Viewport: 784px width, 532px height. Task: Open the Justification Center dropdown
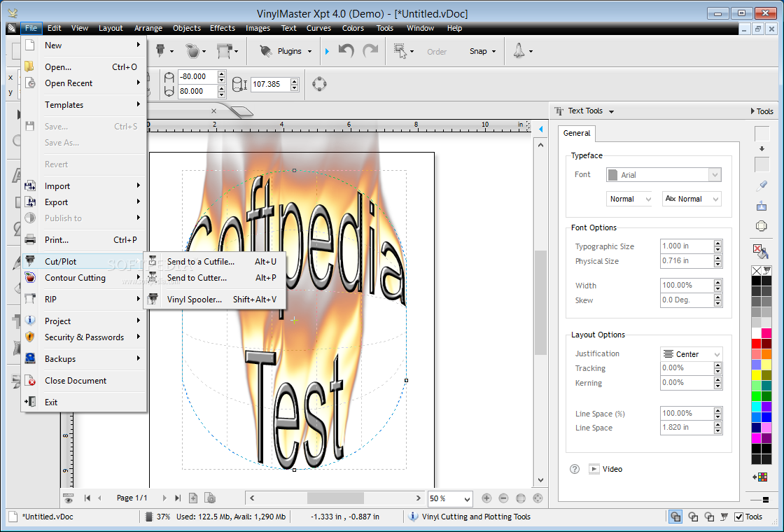point(691,354)
